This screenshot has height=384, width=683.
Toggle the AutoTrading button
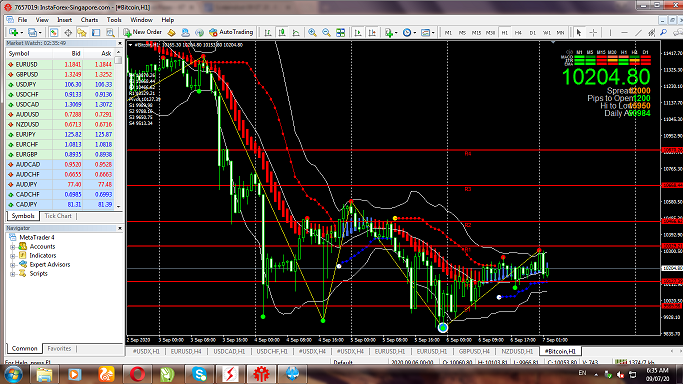coord(231,33)
